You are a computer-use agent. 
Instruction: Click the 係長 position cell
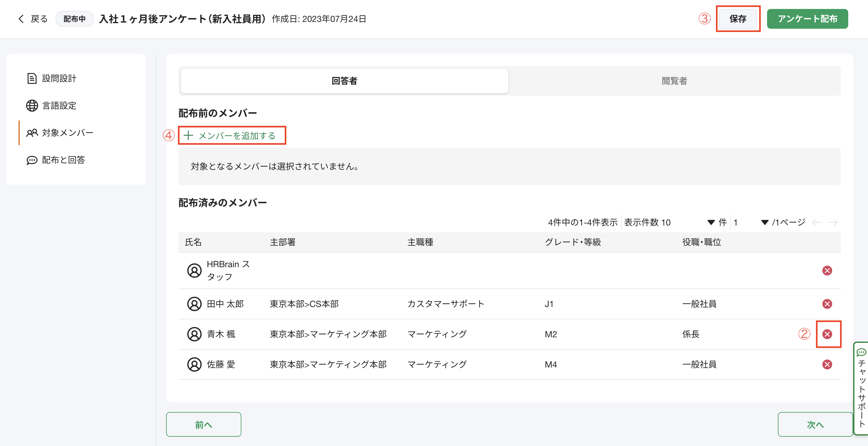(691, 334)
